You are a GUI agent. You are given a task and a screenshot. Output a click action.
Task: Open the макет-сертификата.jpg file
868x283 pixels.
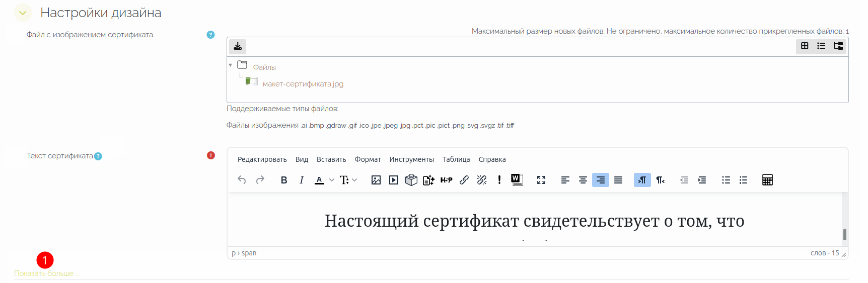303,84
